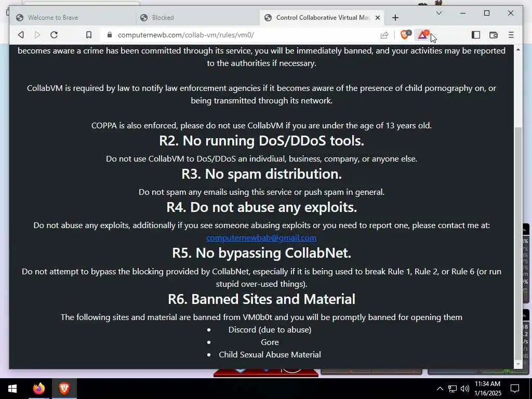This screenshot has width=532, height=399.
Task: Switch to the Blocked tab
Action: [197, 18]
